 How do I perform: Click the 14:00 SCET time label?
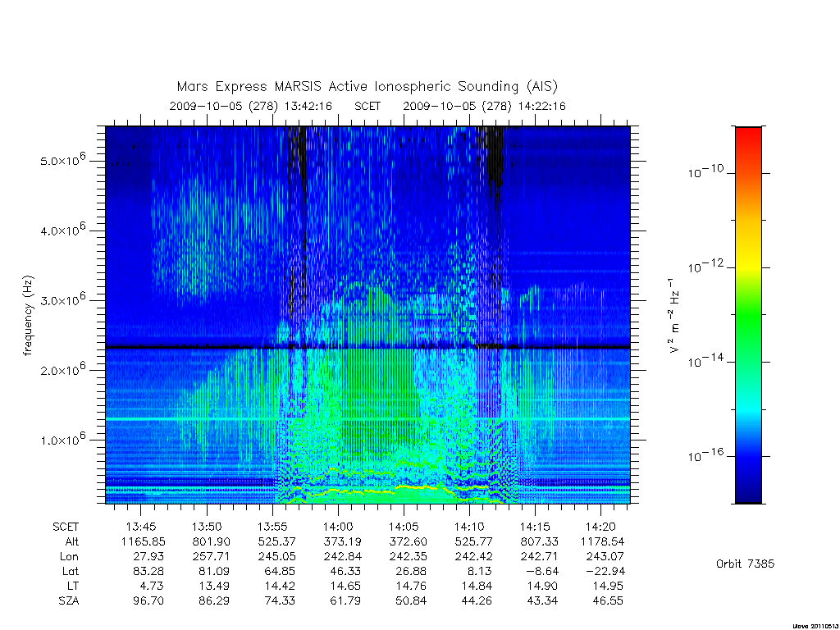point(337,527)
